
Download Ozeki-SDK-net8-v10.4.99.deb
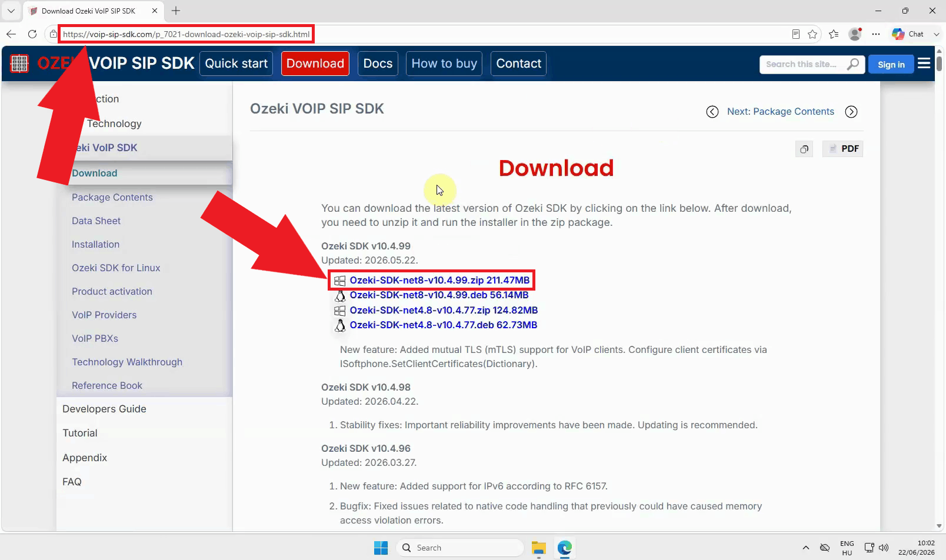(439, 295)
